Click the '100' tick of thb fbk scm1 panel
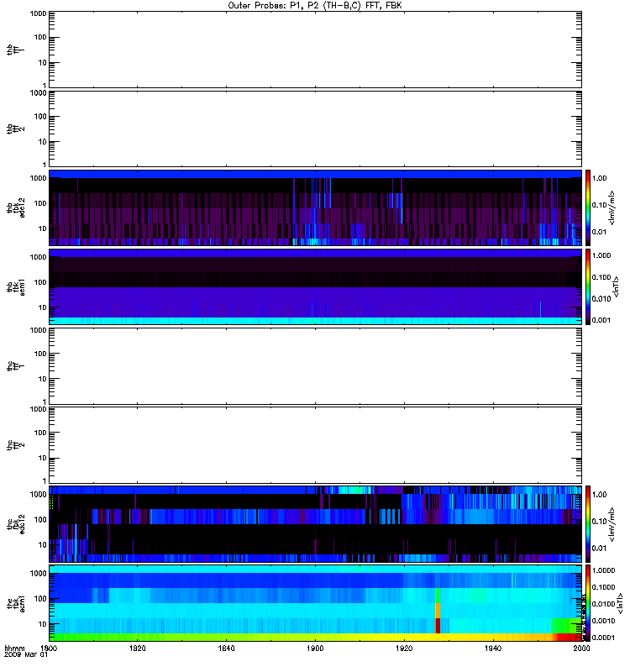This screenshot has width=630, height=672. click(40, 282)
